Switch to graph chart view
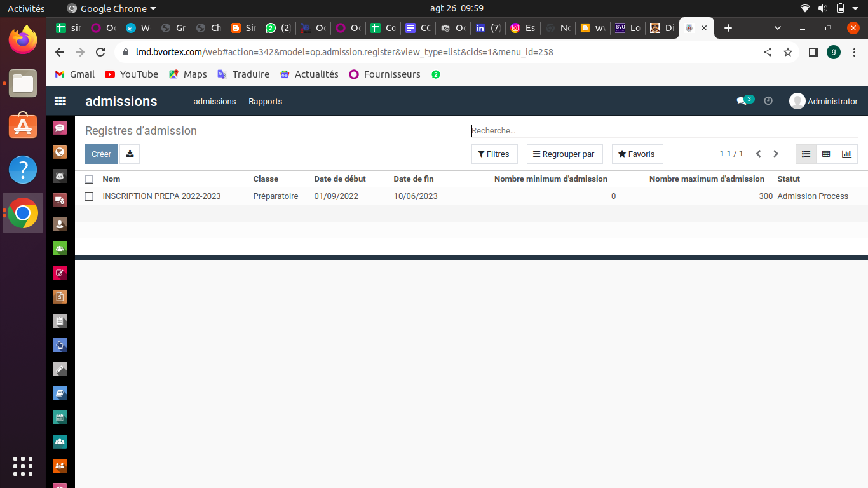 (846, 154)
